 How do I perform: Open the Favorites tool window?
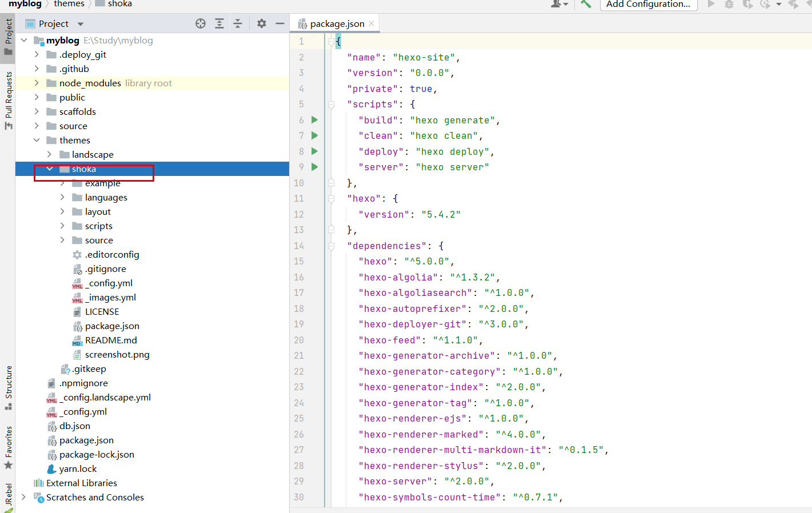8,443
